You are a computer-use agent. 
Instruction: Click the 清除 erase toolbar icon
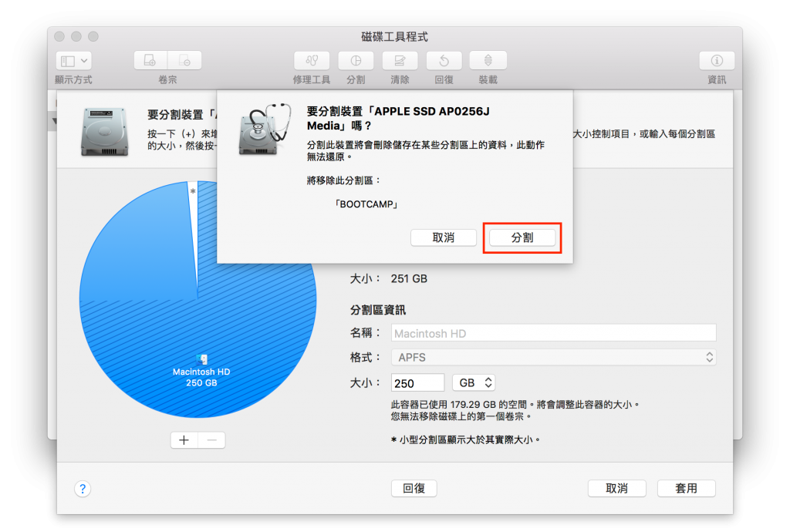[x=400, y=60]
